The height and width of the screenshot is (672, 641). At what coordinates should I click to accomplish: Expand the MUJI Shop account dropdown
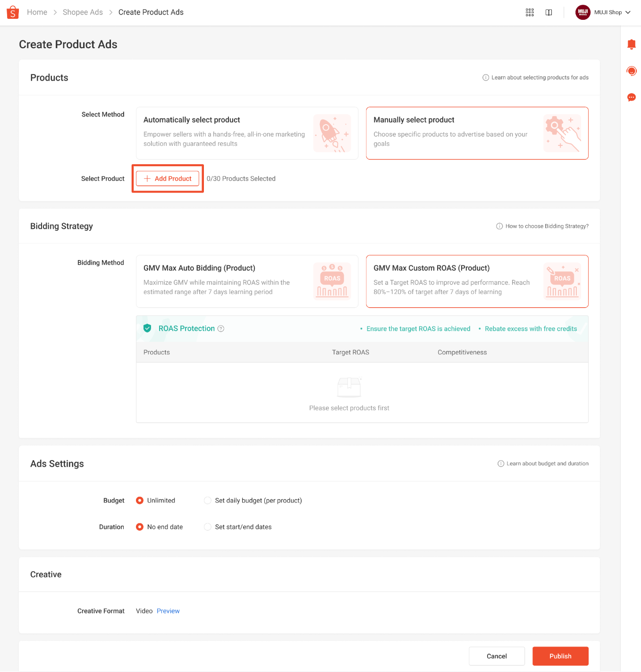pos(628,12)
